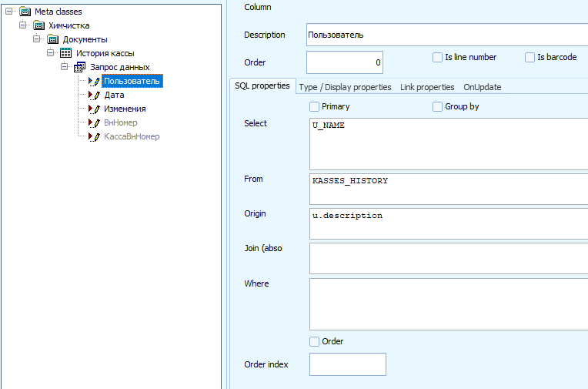This screenshot has width=588, height=389.
Task: Click the Meta classes folder icon
Action: 25,12
